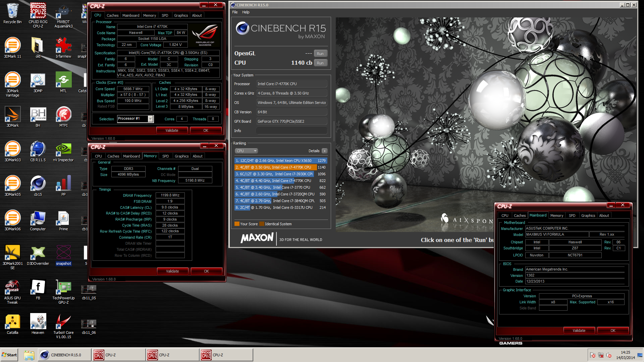644x362 pixels.
Task: Switch to Caches tab in top CPU-Z window
Action: pos(112,15)
